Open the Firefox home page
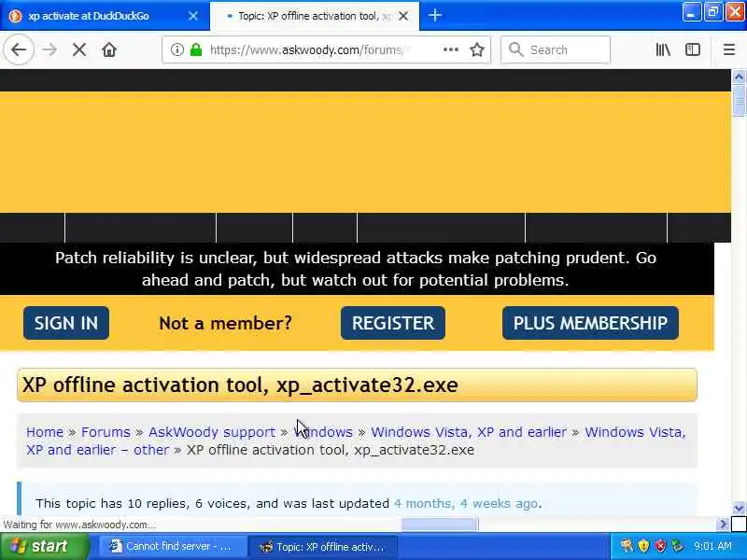 (x=109, y=49)
